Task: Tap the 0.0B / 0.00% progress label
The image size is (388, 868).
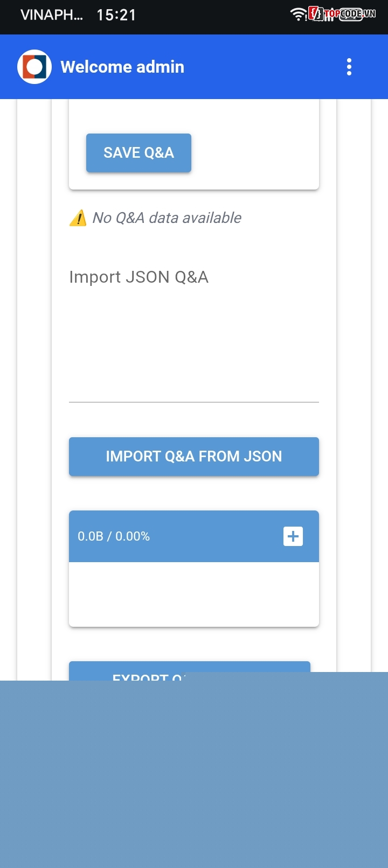Action: click(x=114, y=536)
